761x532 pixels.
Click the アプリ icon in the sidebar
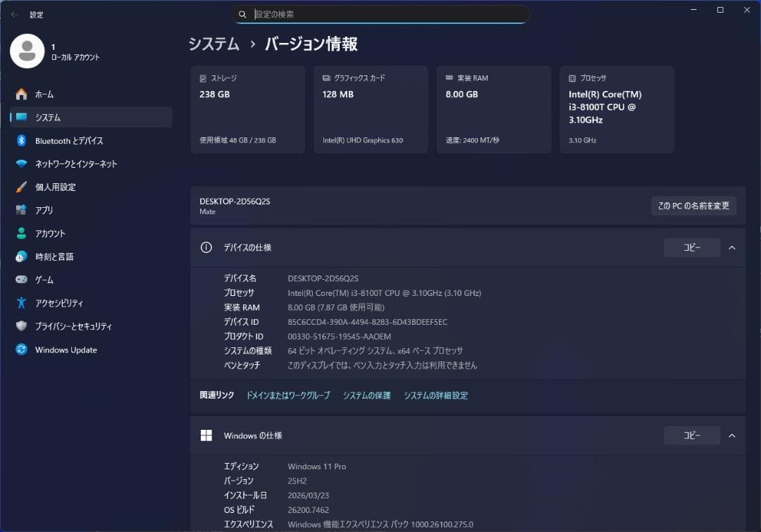click(21, 210)
